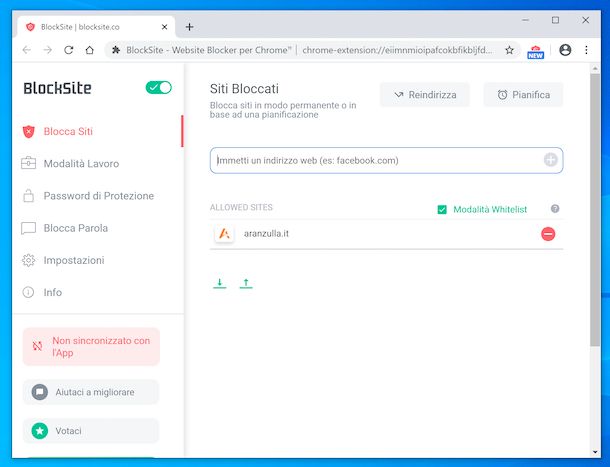Viewport: 610px width, 467px height.
Task: Click Aiutaci a migliorare button
Action: click(x=91, y=392)
